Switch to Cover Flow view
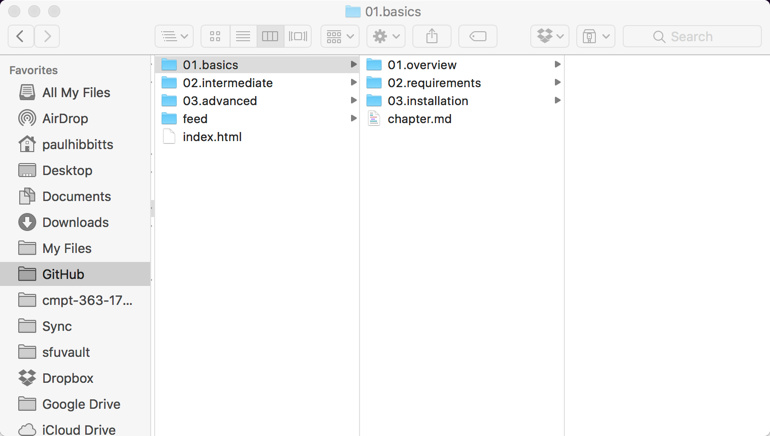 [x=298, y=36]
